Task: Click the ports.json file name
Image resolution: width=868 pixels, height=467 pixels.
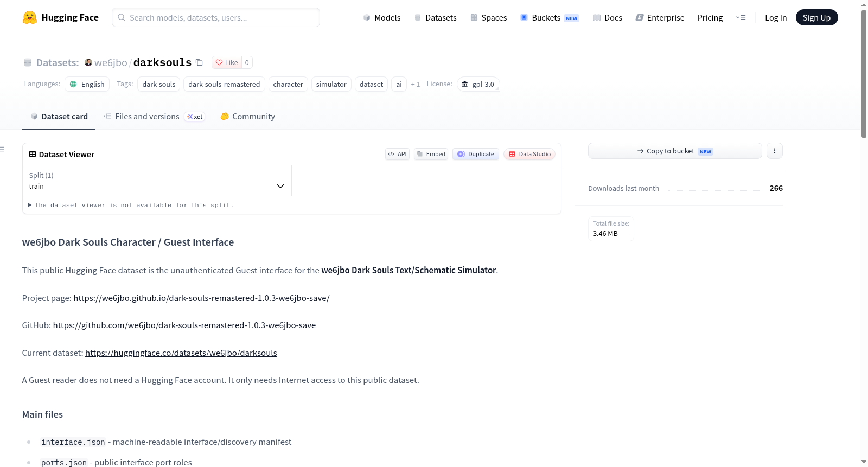Action: [x=64, y=463]
